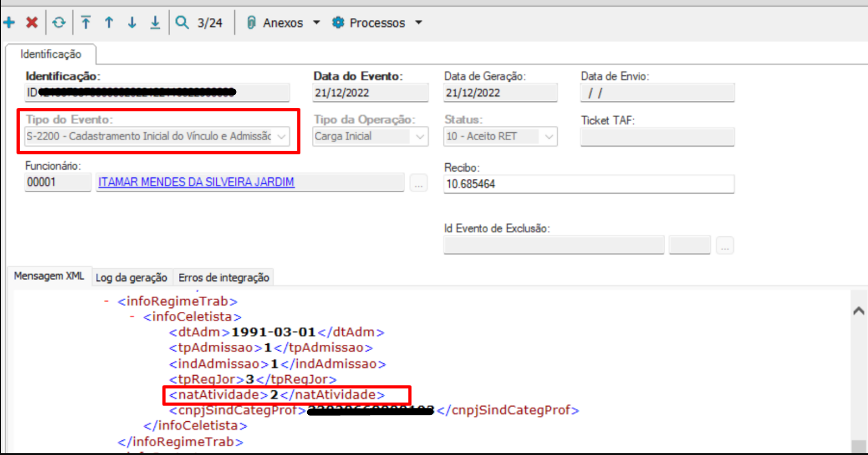868x455 pixels.
Task: Go to last record arrow icon
Action: tap(155, 23)
